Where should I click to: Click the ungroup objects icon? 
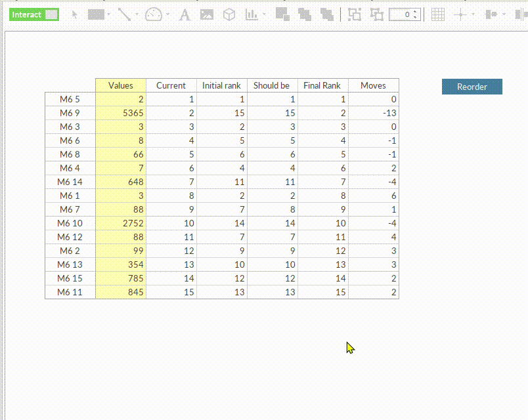click(376, 14)
